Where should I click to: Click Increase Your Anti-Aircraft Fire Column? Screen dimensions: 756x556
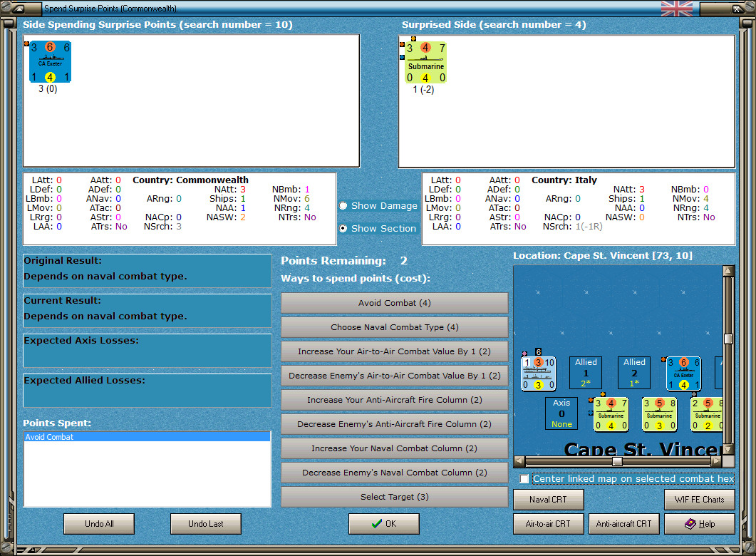pos(395,400)
